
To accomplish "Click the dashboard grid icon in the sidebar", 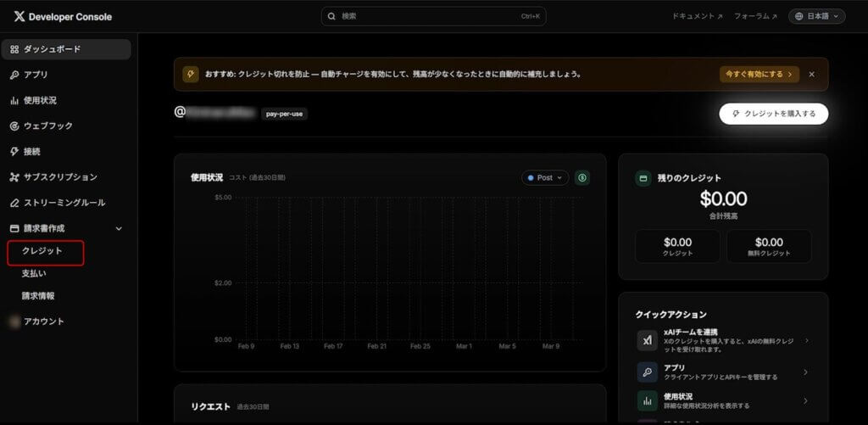I will 14,49.
